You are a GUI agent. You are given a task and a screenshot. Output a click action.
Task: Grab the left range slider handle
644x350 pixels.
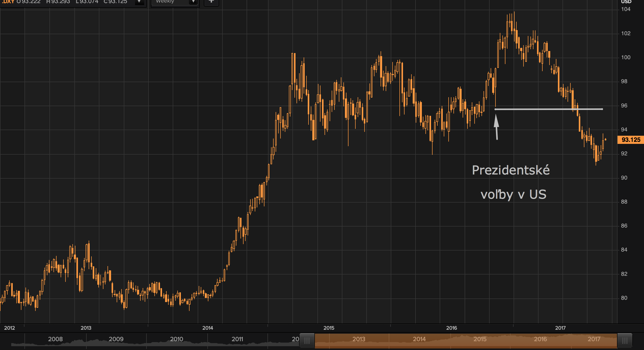pyautogui.click(x=307, y=340)
